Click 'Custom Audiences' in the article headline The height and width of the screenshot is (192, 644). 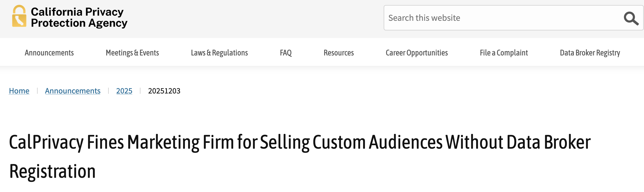point(377,142)
